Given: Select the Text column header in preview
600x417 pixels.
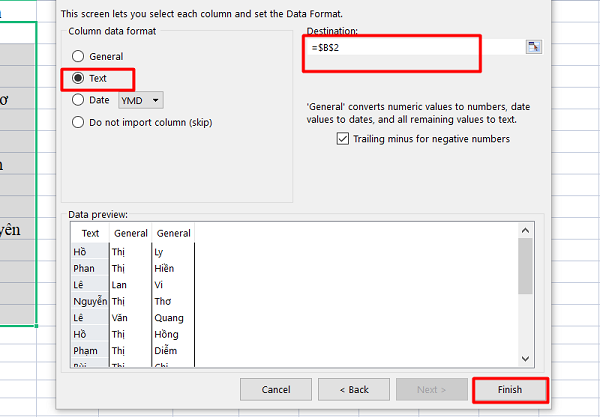Looking at the screenshot, I should tap(90, 233).
